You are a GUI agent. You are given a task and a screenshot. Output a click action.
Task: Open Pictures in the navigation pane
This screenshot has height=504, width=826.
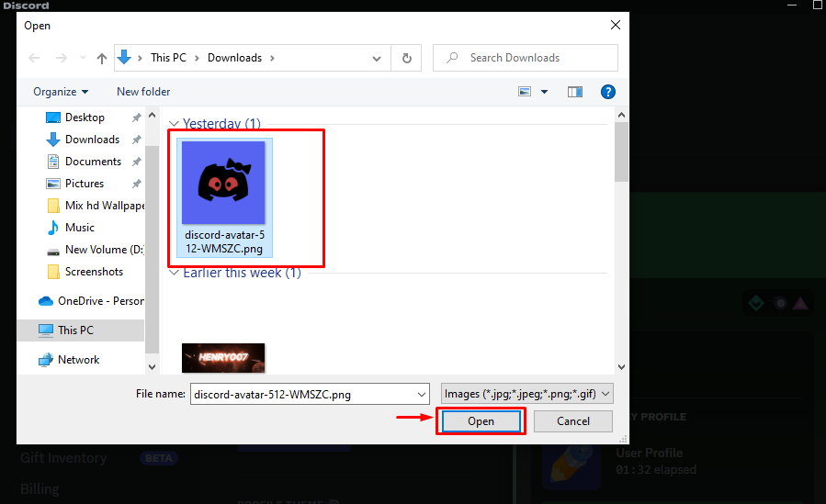click(85, 184)
